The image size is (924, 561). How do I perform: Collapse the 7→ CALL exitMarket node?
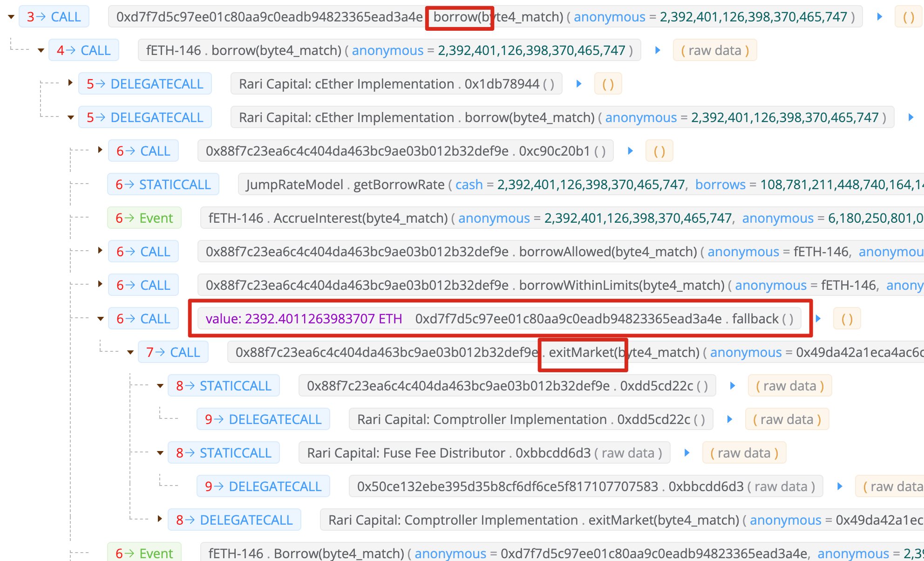click(x=130, y=352)
